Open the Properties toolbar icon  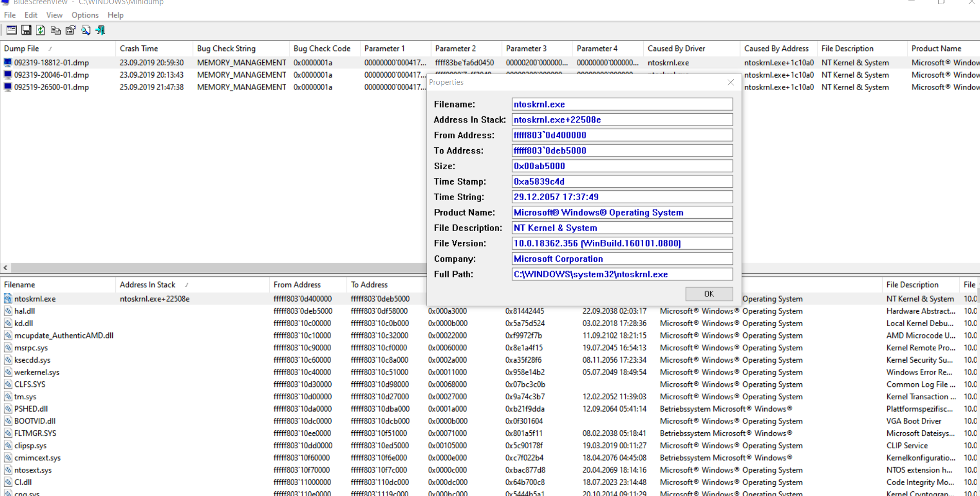pyautogui.click(x=71, y=30)
